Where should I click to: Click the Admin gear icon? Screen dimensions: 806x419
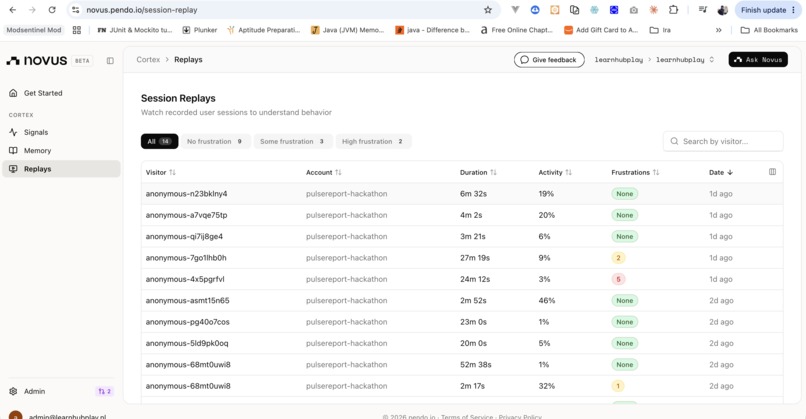tap(13, 391)
